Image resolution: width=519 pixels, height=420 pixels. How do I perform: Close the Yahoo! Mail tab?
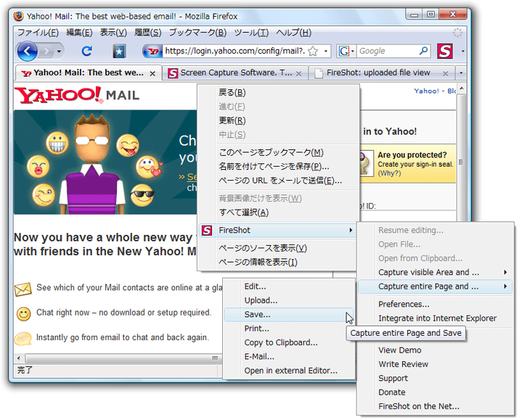click(152, 73)
